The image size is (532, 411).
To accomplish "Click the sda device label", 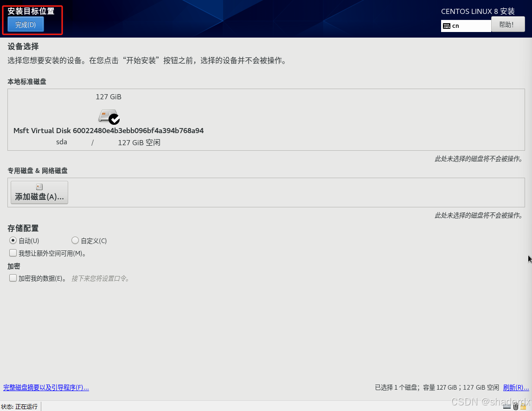I will (x=61, y=142).
